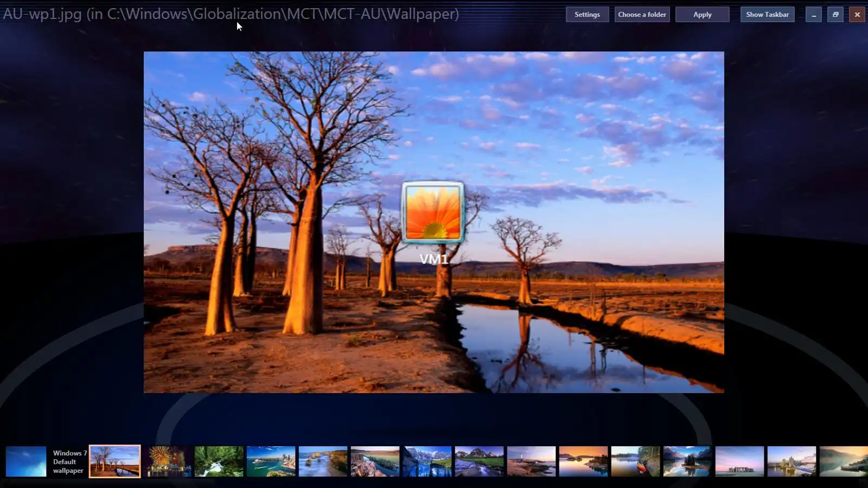
Task: Pick the fireworks wallpaper thumbnail
Action: click(167, 461)
